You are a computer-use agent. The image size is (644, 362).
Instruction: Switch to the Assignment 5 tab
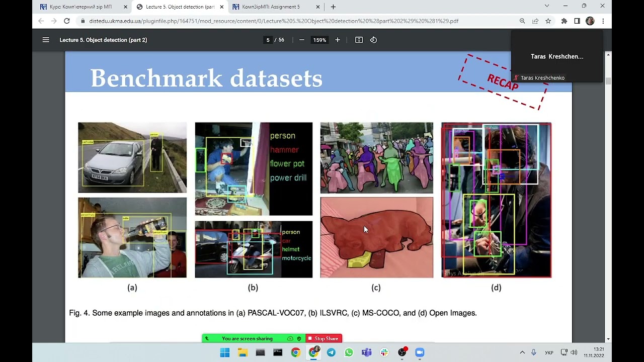pyautogui.click(x=271, y=7)
